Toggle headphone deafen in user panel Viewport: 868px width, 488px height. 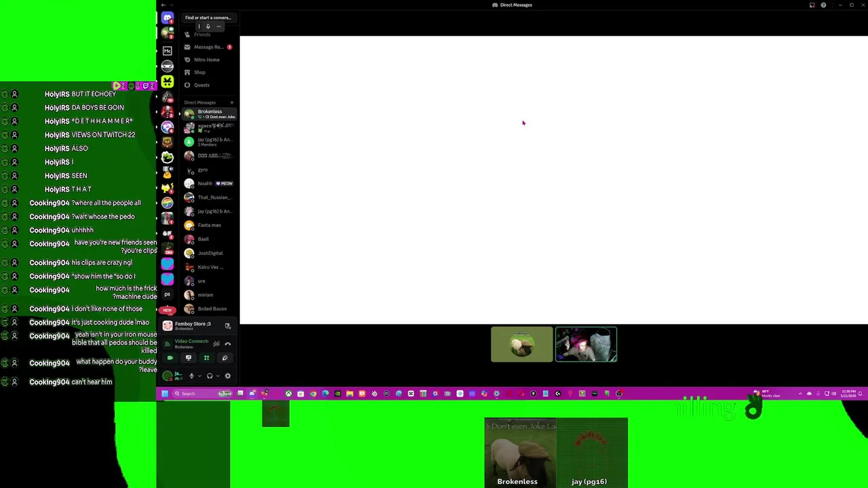coord(210,376)
